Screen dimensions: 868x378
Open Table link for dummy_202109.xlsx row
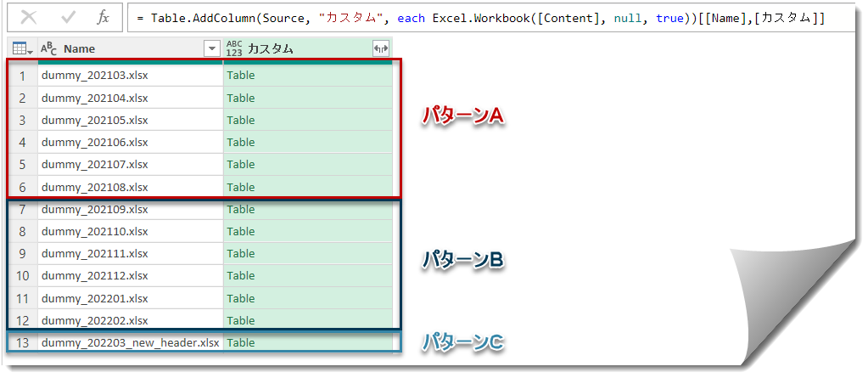click(241, 210)
